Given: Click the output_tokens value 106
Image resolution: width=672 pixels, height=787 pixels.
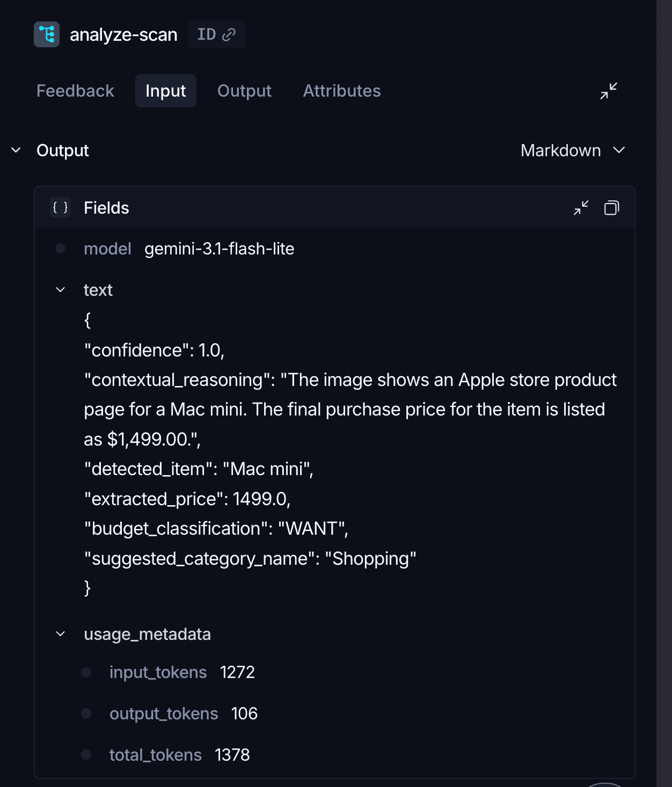Looking at the screenshot, I should point(244,713).
